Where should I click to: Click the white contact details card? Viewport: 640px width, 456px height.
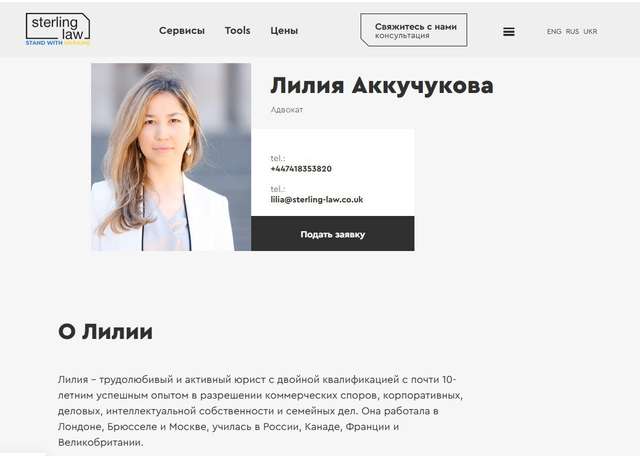333,173
